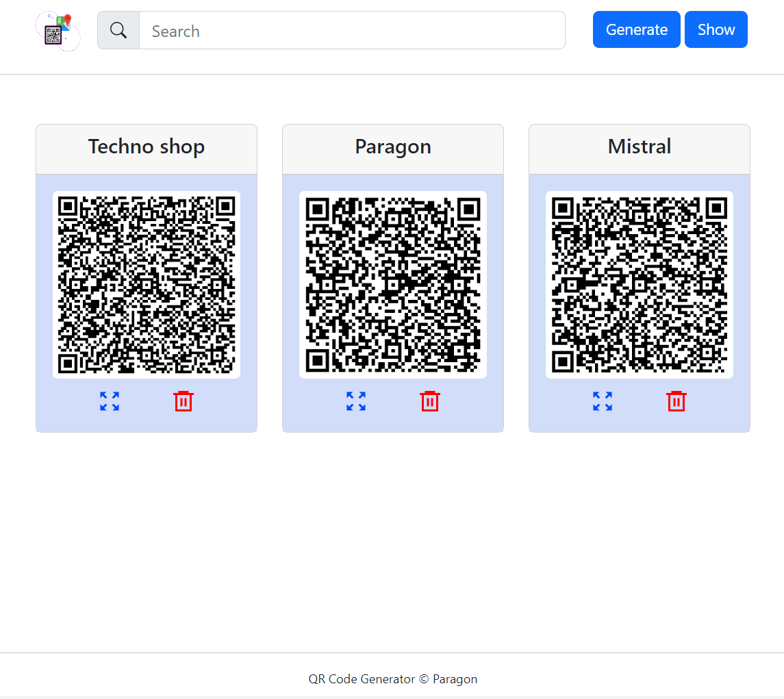784x699 pixels.
Task: Delete the Paragon QR code
Action: [x=430, y=401]
